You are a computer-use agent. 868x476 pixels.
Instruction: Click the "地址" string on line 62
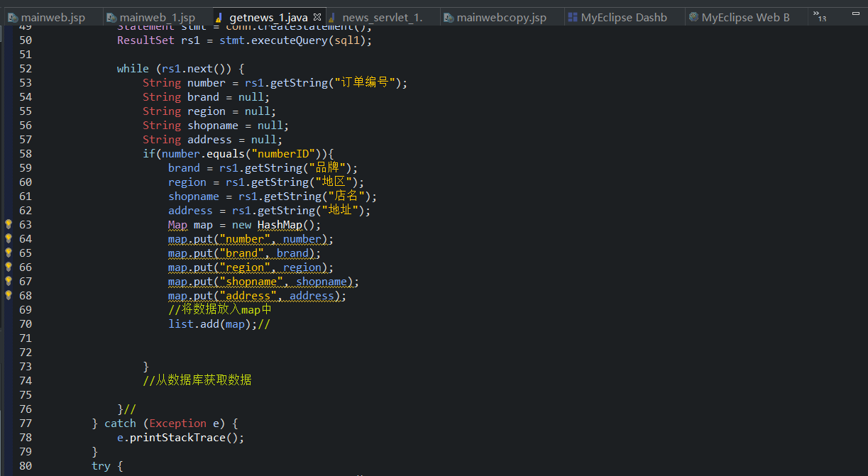point(339,211)
